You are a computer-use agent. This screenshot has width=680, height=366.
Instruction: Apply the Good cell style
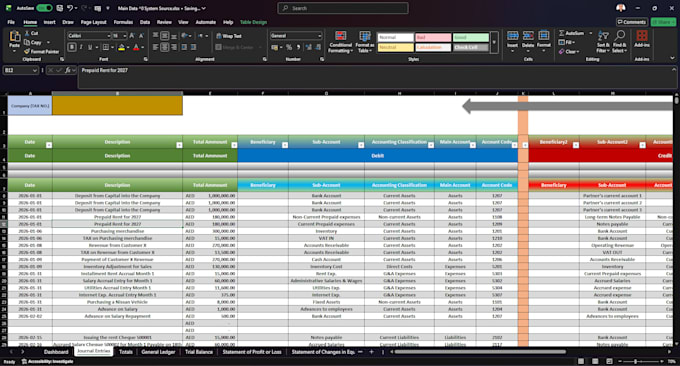click(x=471, y=37)
